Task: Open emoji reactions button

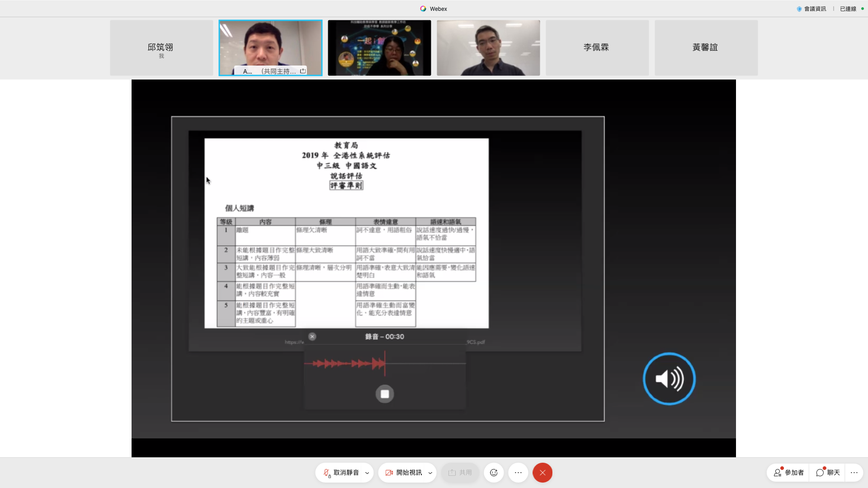Action: tap(494, 473)
